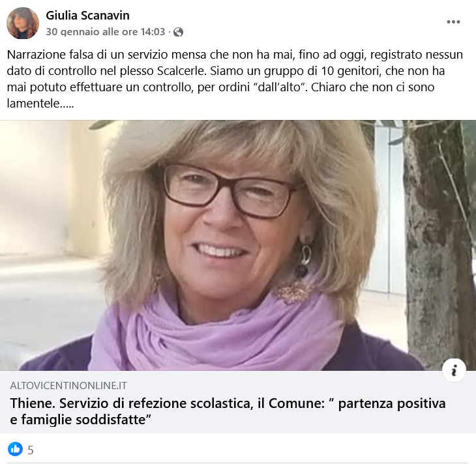Open the three-dot post options menu

[x=453, y=22]
